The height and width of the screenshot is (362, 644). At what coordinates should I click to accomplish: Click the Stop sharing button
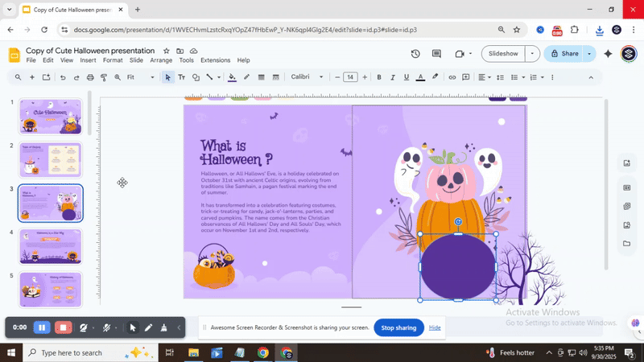coord(398,327)
